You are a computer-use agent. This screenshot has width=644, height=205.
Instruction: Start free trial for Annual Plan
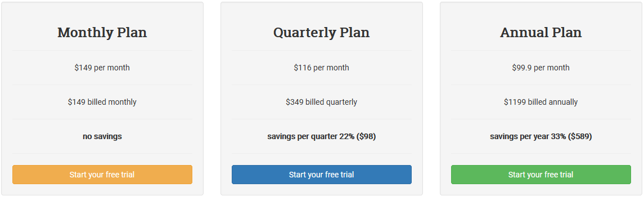(541, 175)
